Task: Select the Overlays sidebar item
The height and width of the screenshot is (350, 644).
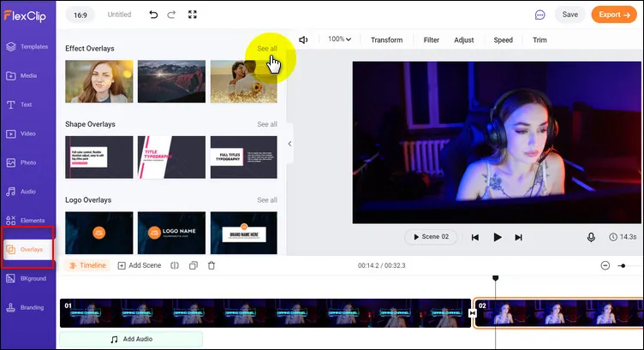Action: (28, 250)
